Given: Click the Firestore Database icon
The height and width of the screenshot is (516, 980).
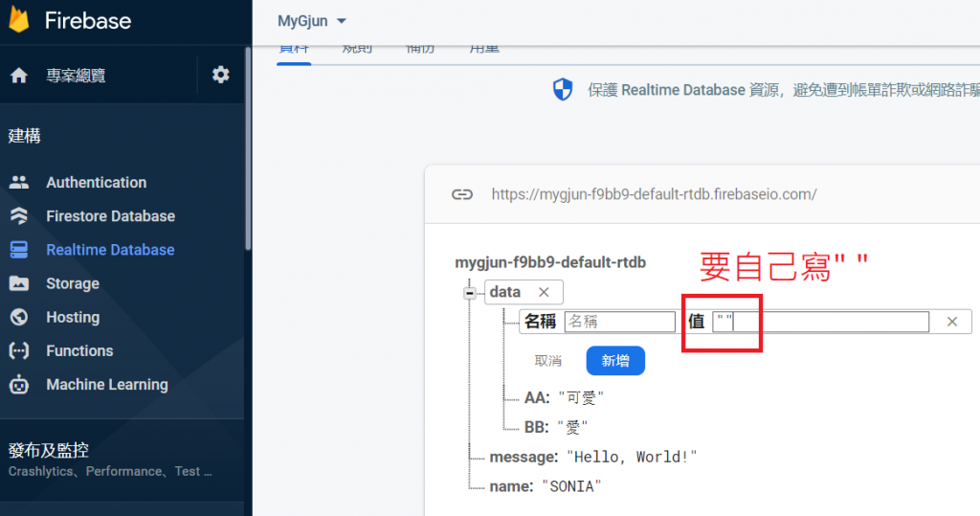Looking at the screenshot, I should (19, 215).
